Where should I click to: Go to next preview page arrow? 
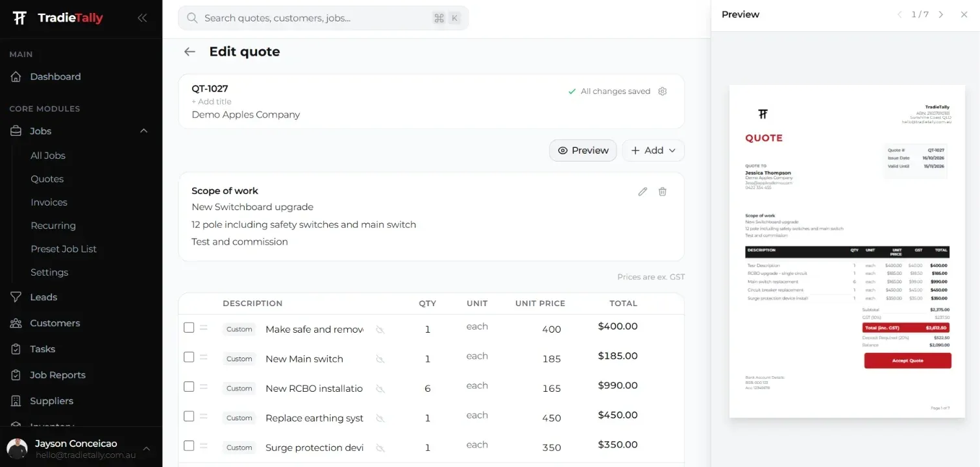[x=941, y=14]
